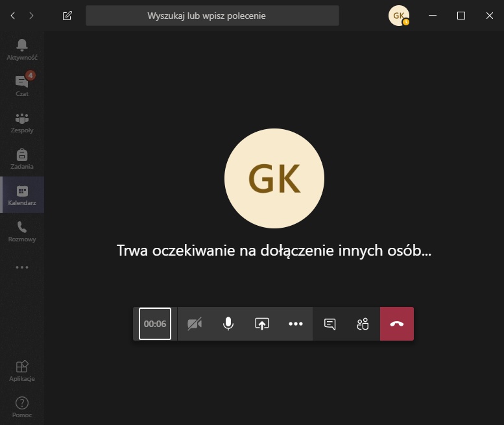The height and width of the screenshot is (425, 504).
Task: Expand more apps ellipsis in sidebar
Action: click(22, 267)
